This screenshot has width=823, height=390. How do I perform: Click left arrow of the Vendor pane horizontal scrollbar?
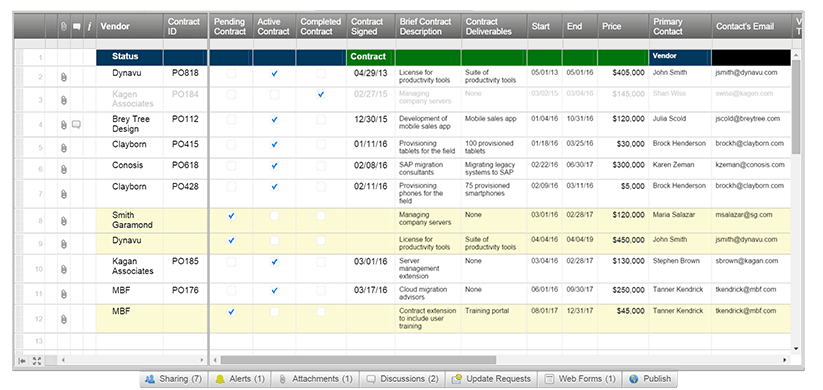pyautogui.click(x=63, y=361)
